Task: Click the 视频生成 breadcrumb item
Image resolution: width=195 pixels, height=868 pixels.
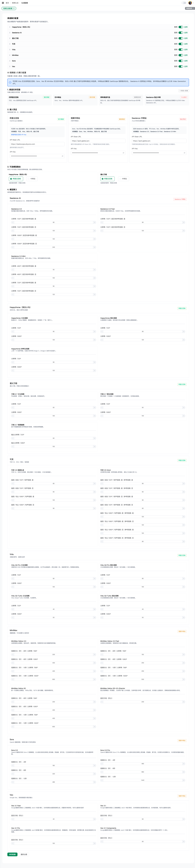Action: pyautogui.click(x=15, y=3)
